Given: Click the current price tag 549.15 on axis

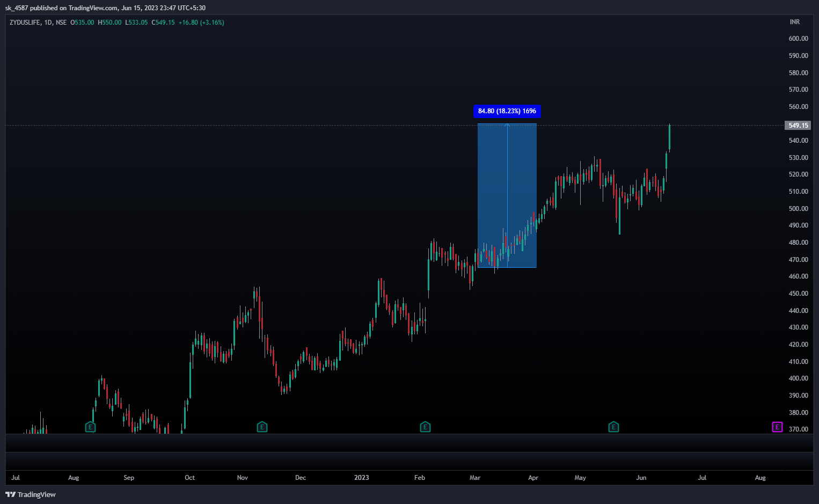Looking at the screenshot, I should pyautogui.click(x=798, y=126).
